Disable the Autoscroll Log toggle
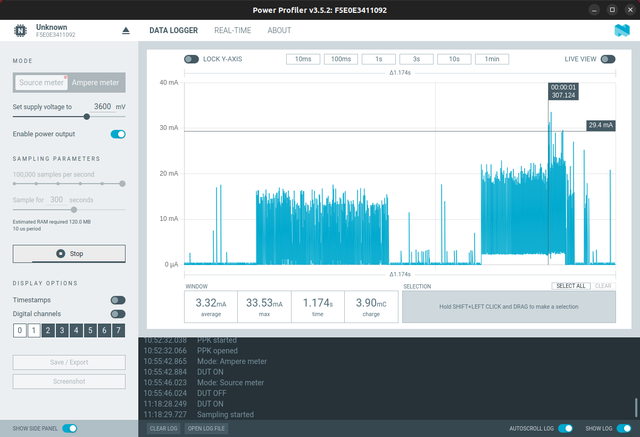640x437 pixels. tap(566, 428)
